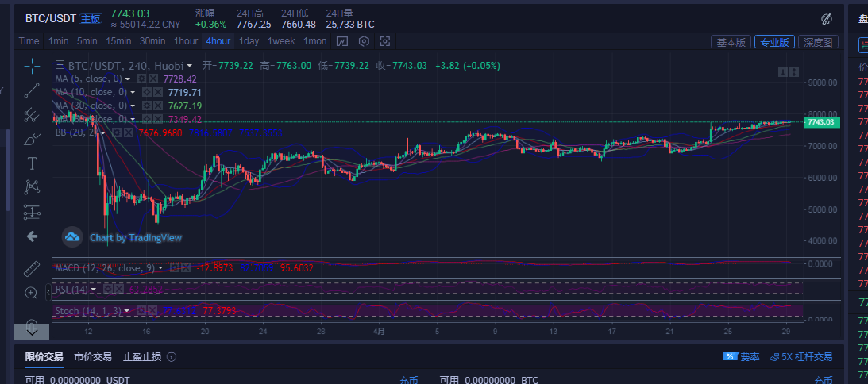The image size is (868, 384).
Task: Open settings gear for RSI indicator
Action: click(x=108, y=289)
